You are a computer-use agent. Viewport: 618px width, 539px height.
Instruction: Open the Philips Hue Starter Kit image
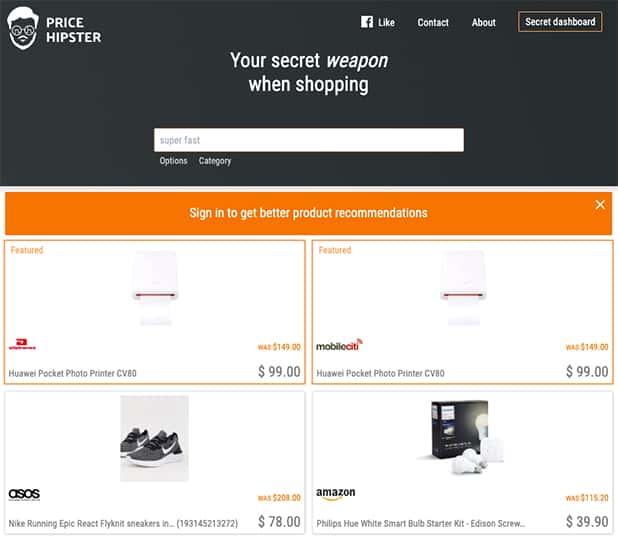pyautogui.click(x=463, y=437)
